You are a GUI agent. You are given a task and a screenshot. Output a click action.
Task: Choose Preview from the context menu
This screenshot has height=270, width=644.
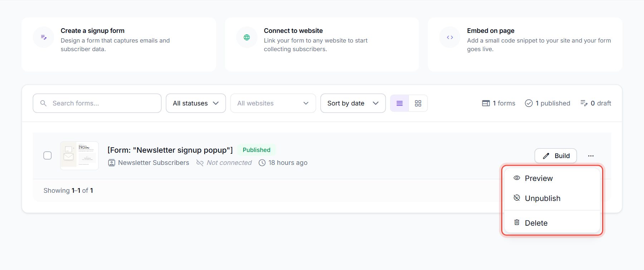tap(552, 178)
